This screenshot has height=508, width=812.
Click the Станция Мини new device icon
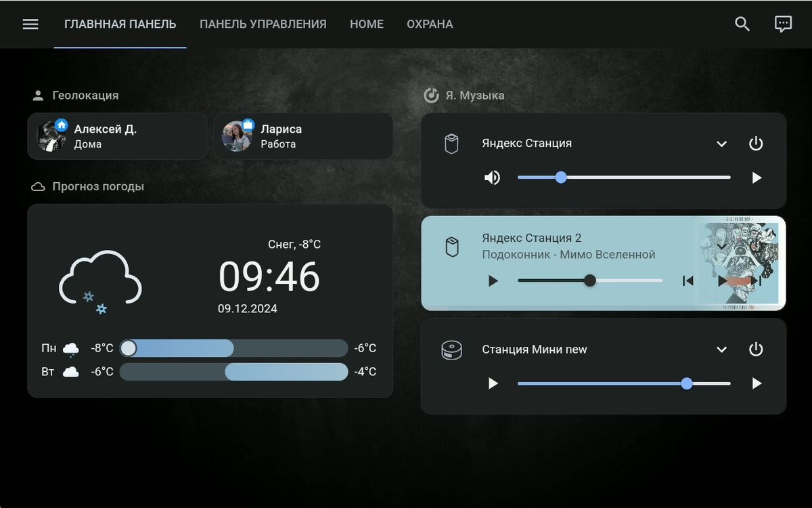pyautogui.click(x=451, y=350)
